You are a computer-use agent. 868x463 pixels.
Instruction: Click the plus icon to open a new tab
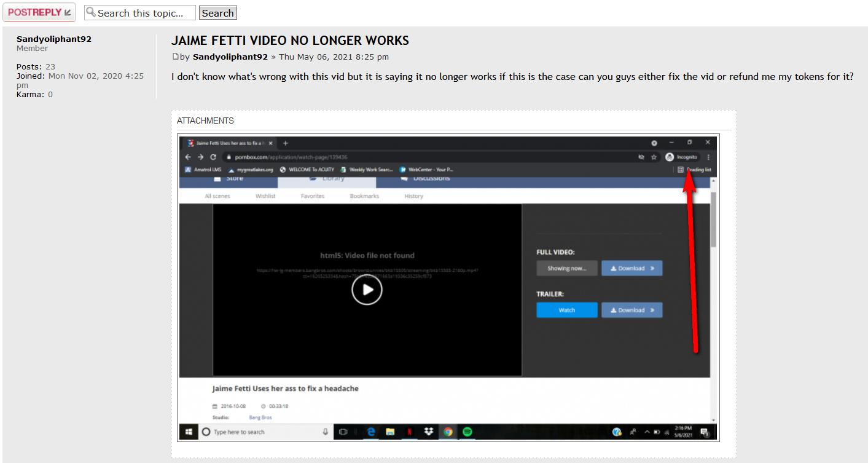click(286, 143)
